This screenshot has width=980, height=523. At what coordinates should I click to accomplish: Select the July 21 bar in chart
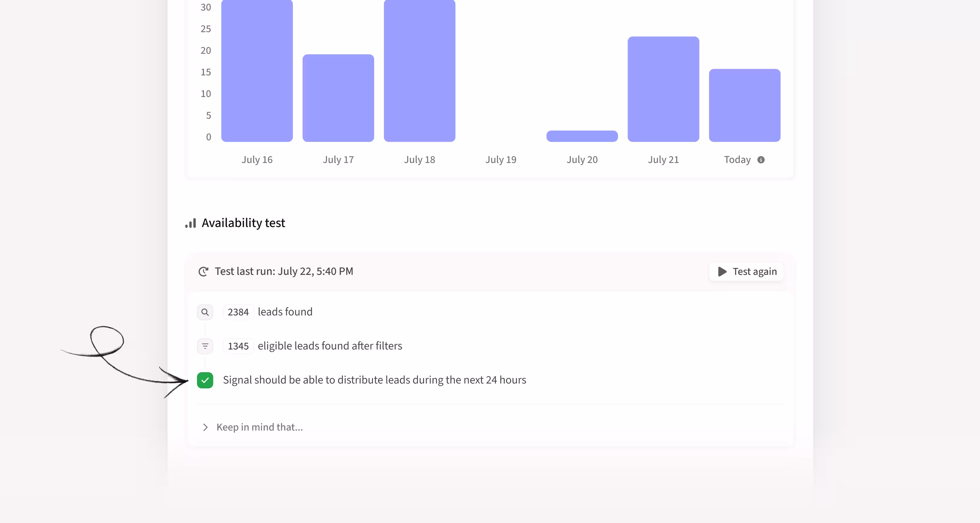coord(663,89)
